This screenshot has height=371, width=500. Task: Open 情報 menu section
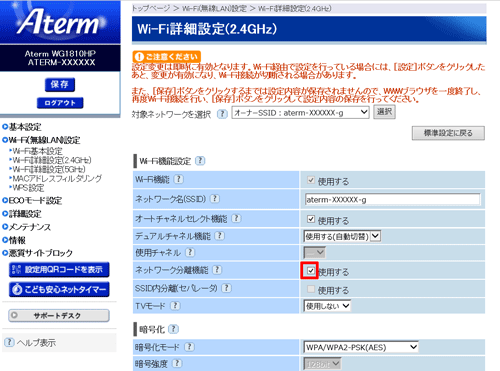click(17, 240)
